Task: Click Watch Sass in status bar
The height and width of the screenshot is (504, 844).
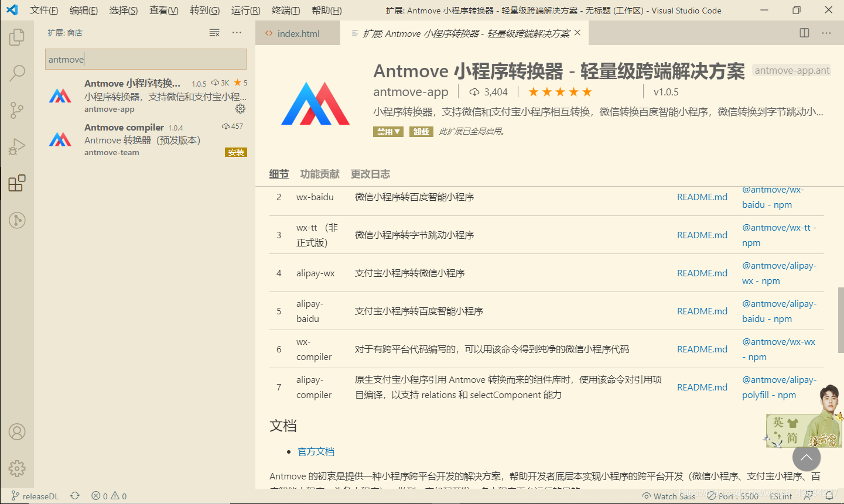Action: (x=669, y=496)
